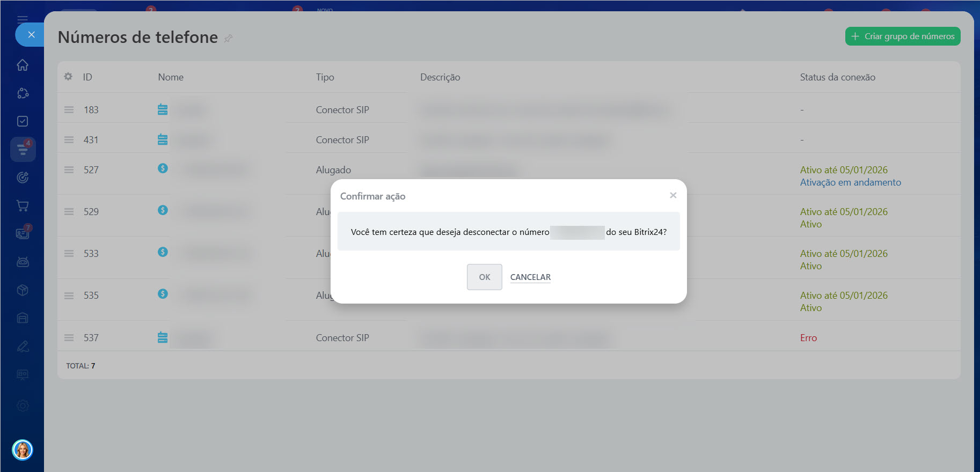Open the row menu for ID 527
Image resolution: width=980 pixels, height=472 pixels.
point(69,169)
